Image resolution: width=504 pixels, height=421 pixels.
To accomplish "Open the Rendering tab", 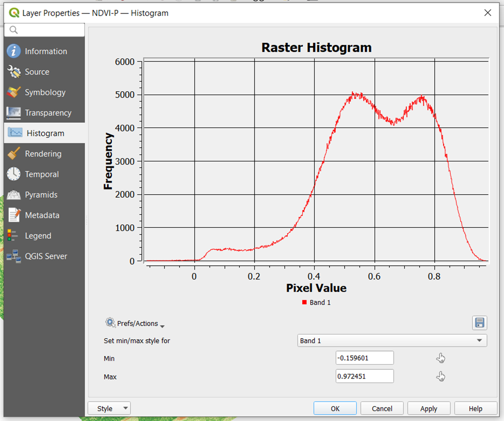I will tap(45, 154).
